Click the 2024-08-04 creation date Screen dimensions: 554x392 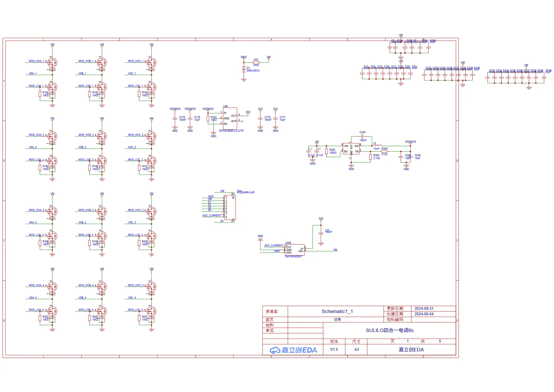(424, 314)
